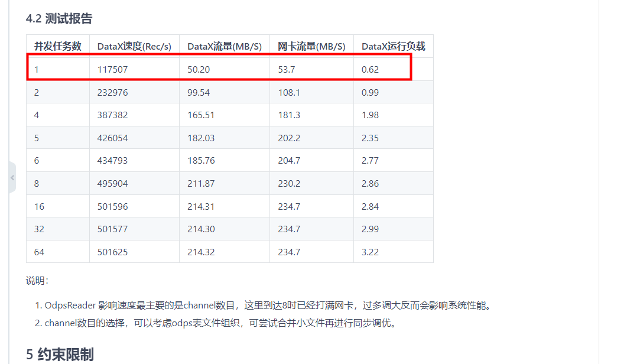Viewport: 627px width, 364px height.
Task: Click the cell "2.99"
Action: click(x=394, y=229)
